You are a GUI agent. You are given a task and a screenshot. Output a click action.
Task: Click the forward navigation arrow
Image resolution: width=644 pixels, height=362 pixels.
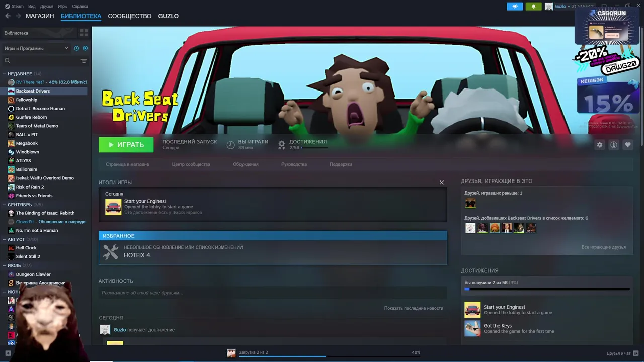18,16
